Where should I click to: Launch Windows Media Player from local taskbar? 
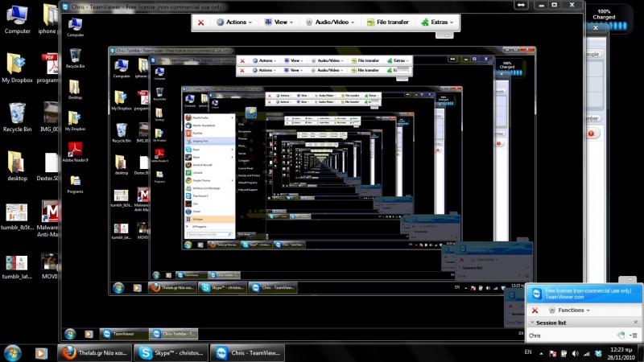pos(41,353)
